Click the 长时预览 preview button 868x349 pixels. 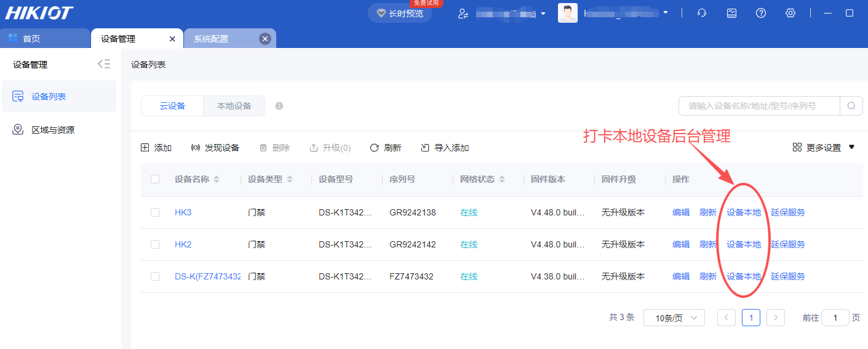click(x=400, y=13)
